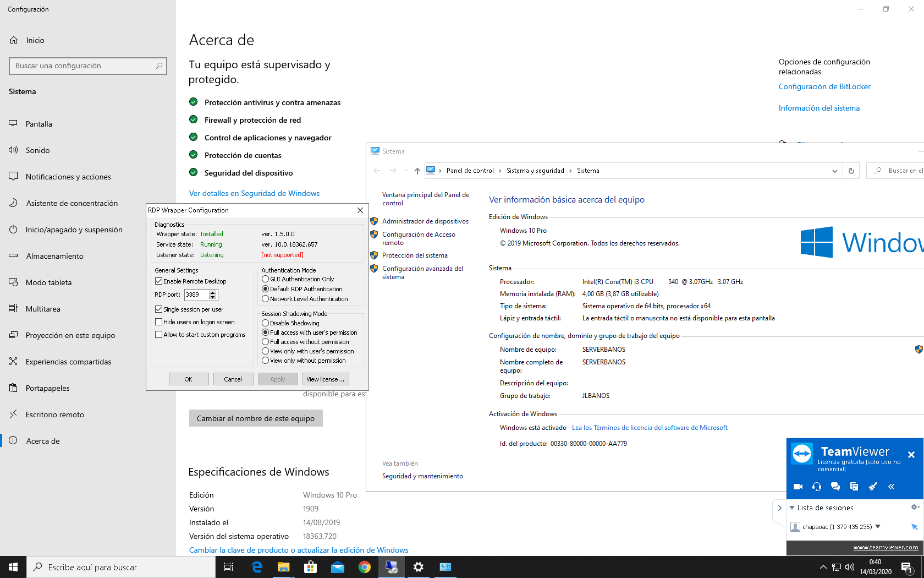Click the Buscar una configuración search field

pos(87,66)
